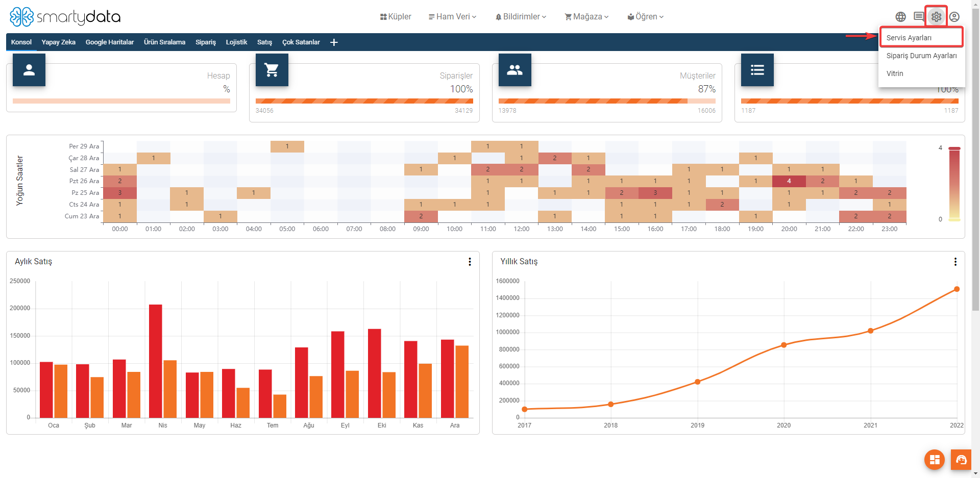Expand the Mağaza dropdown
The width and height of the screenshot is (980, 478).
586,17
